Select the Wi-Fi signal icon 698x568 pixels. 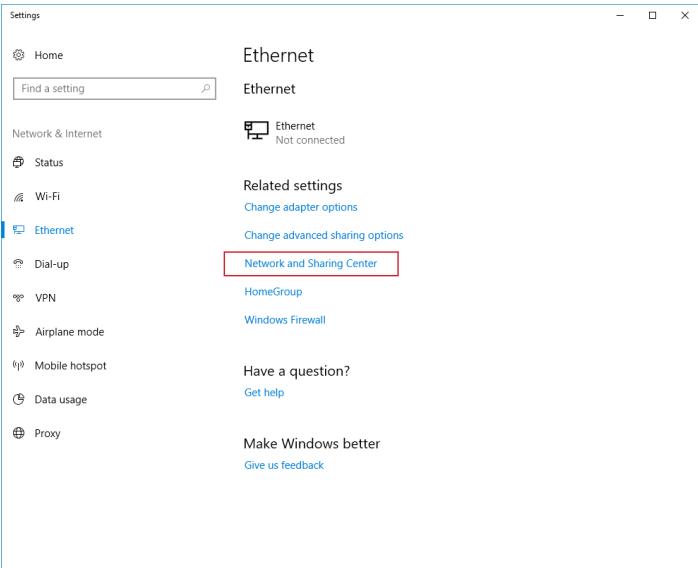tap(19, 197)
